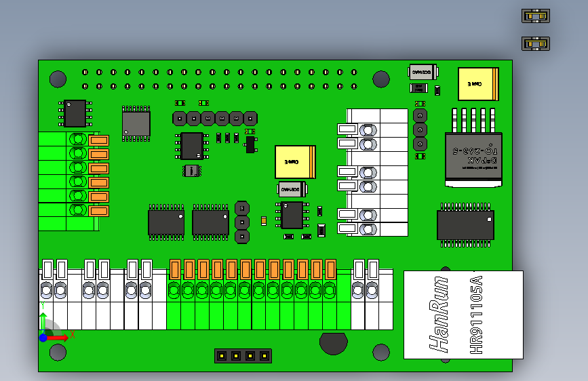Select the large SSOP chip above the Ethernet jack
Screen dimensions: 588x381
point(465,225)
